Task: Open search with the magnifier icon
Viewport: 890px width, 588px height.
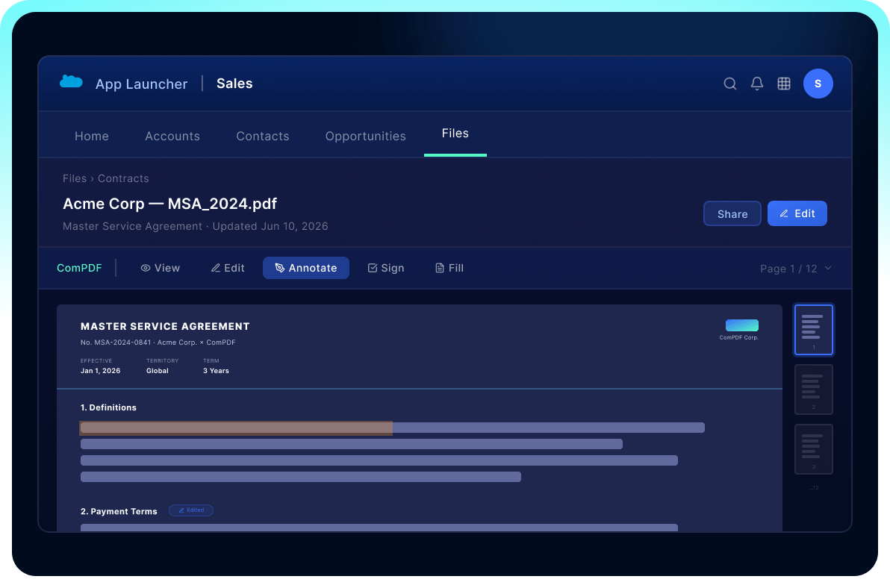Action: coord(730,84)
